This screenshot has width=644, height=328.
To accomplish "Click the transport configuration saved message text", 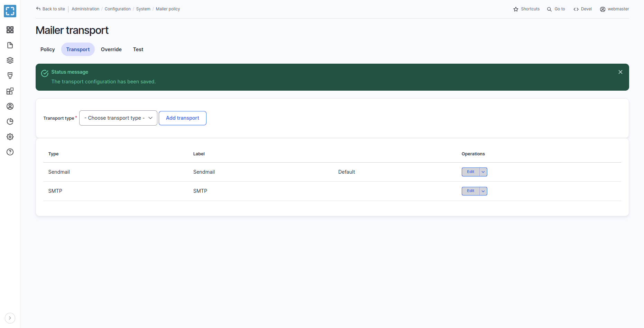I will [103, 82].
